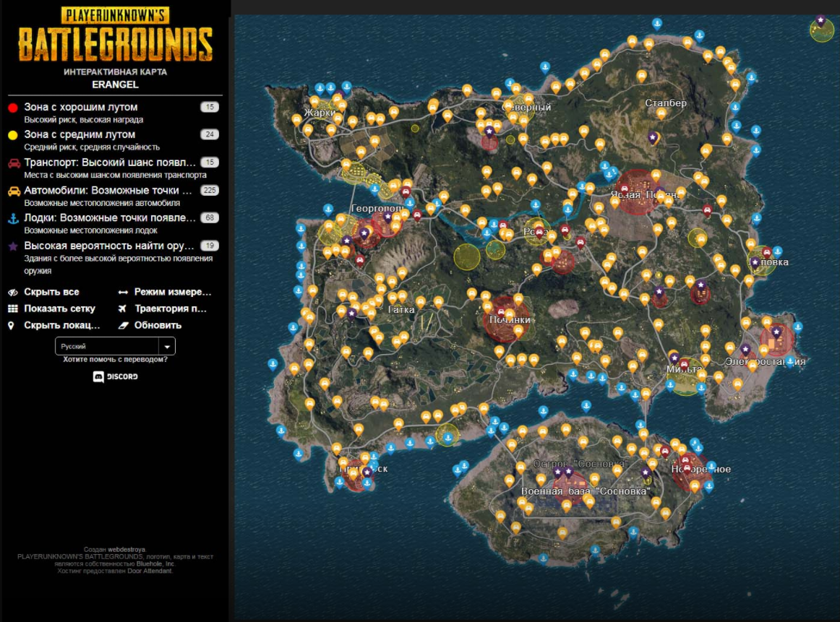Toggle 'Зона с средним лутом' yellow layer
The height and width of the screenshot is (622, 840).
click(x=115, y=140)
